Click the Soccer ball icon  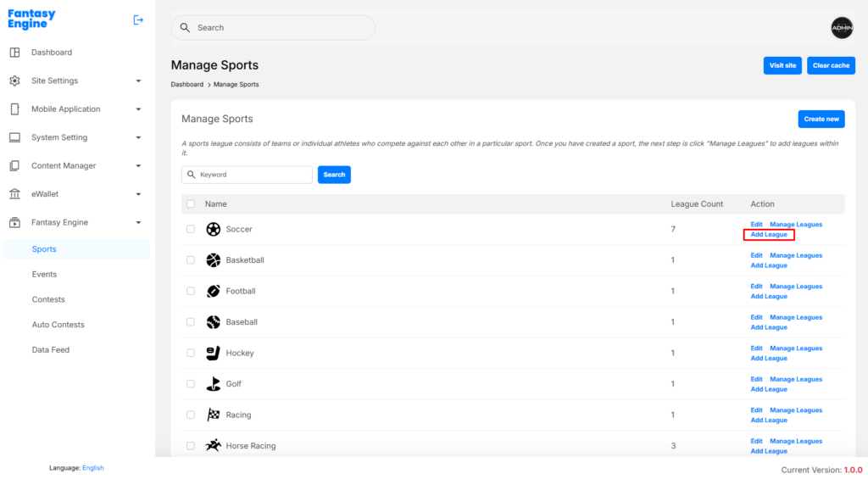click(x=214, y=230)
